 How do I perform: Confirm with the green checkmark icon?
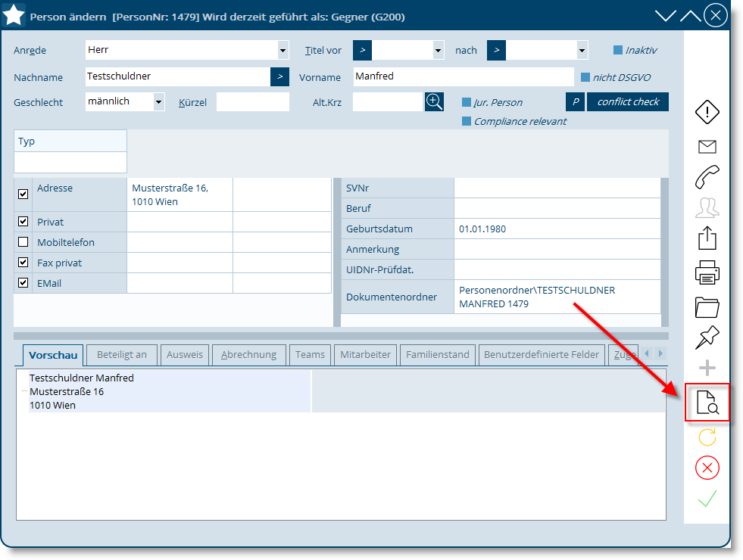(707, 499)
